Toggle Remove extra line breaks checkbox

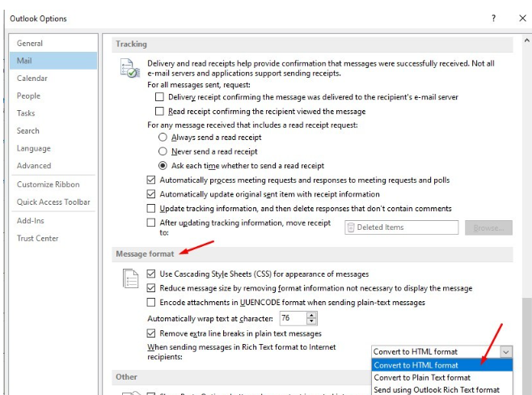point(151,333)
